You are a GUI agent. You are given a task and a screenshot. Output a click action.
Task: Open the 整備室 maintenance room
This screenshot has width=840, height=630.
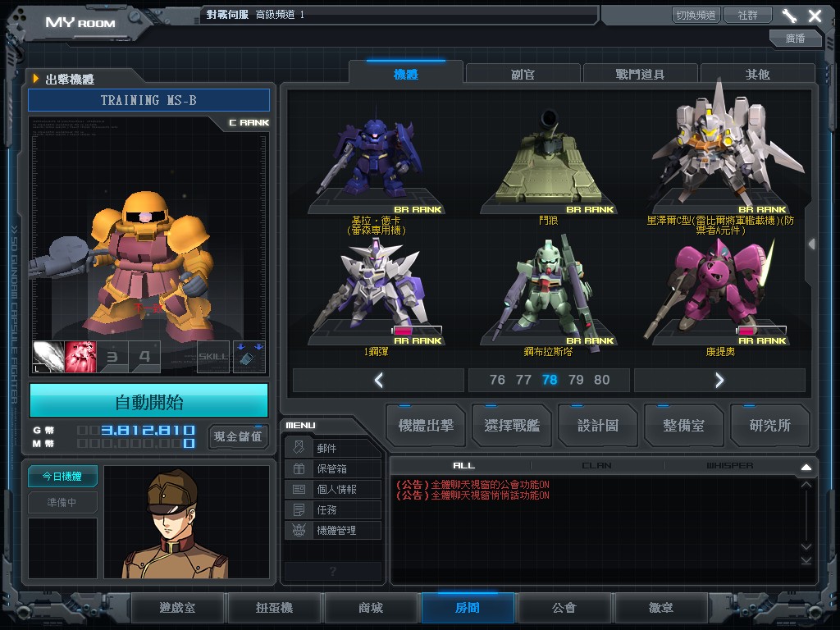pos(683,426)
